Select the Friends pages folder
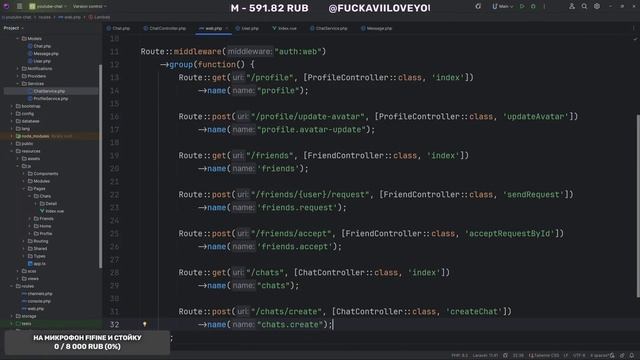The width and height of the screenshot is (640, 360). point(43,218)
